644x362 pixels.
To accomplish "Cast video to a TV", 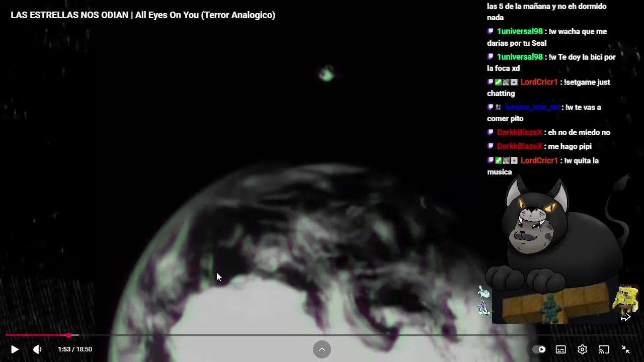I will pyautogui.click(x=604, y=349).
